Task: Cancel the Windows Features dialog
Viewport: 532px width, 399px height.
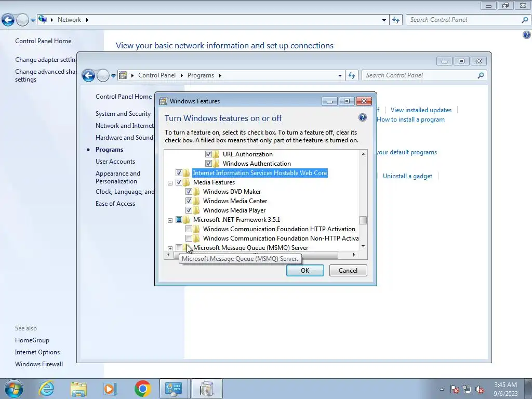Action: (x=348, y=270)
